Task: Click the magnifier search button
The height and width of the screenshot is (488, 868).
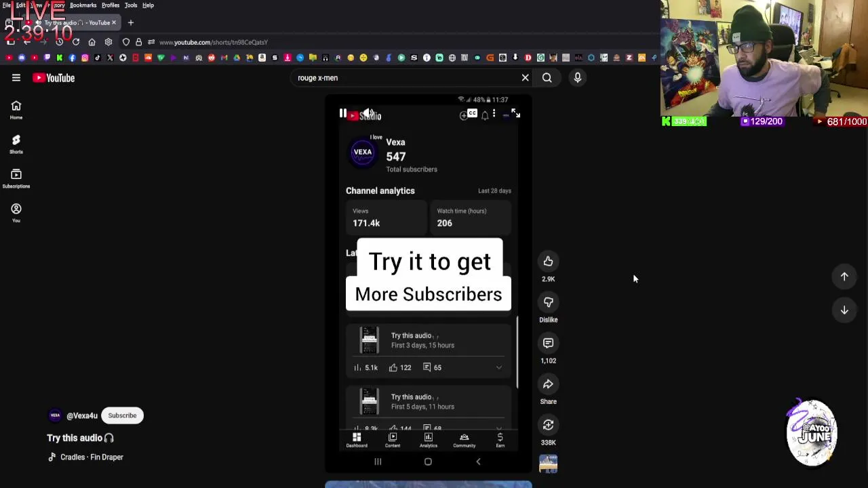Action: click(x=547, y=78)
